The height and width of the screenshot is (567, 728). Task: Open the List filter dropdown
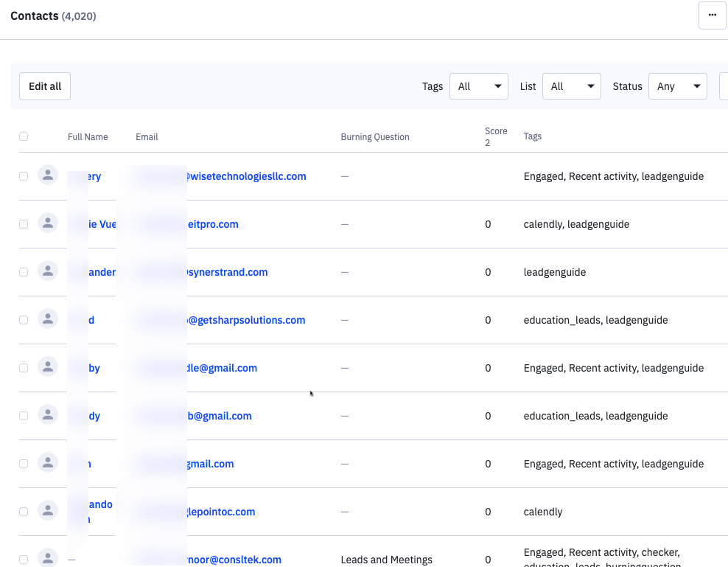[x=572, y=86]
